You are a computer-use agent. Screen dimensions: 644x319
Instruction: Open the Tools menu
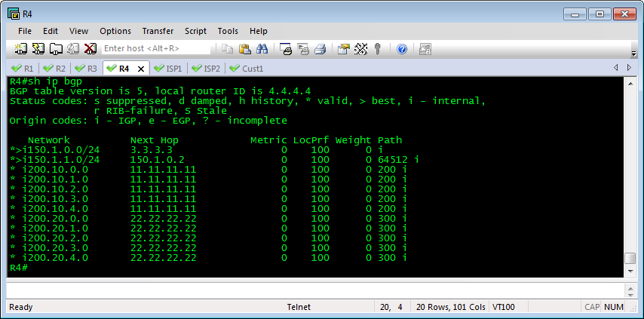[x=228, y=31]
